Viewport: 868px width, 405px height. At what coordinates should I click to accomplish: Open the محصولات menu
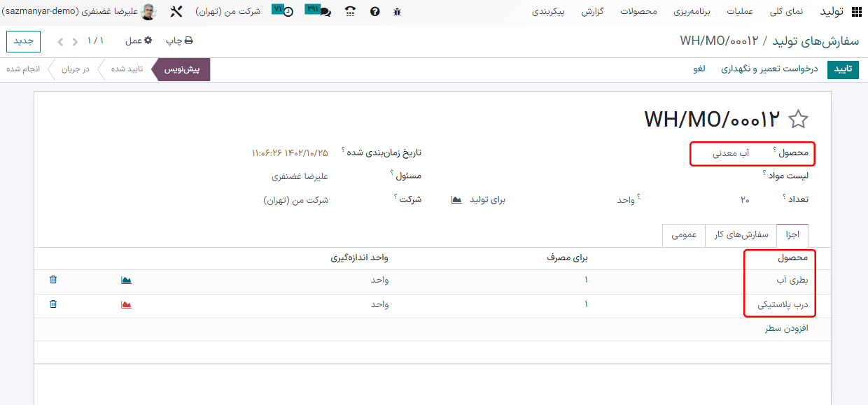(x=640, y=12)
